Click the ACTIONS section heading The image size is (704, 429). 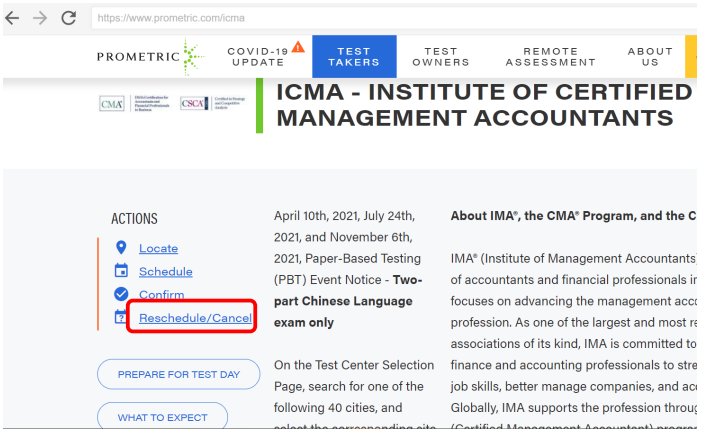(134, 219)
